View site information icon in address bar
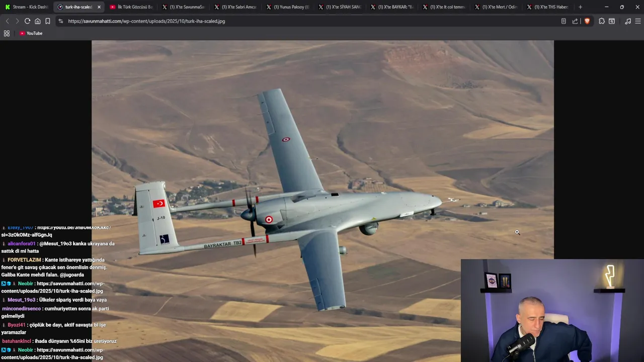 (60, 21)
